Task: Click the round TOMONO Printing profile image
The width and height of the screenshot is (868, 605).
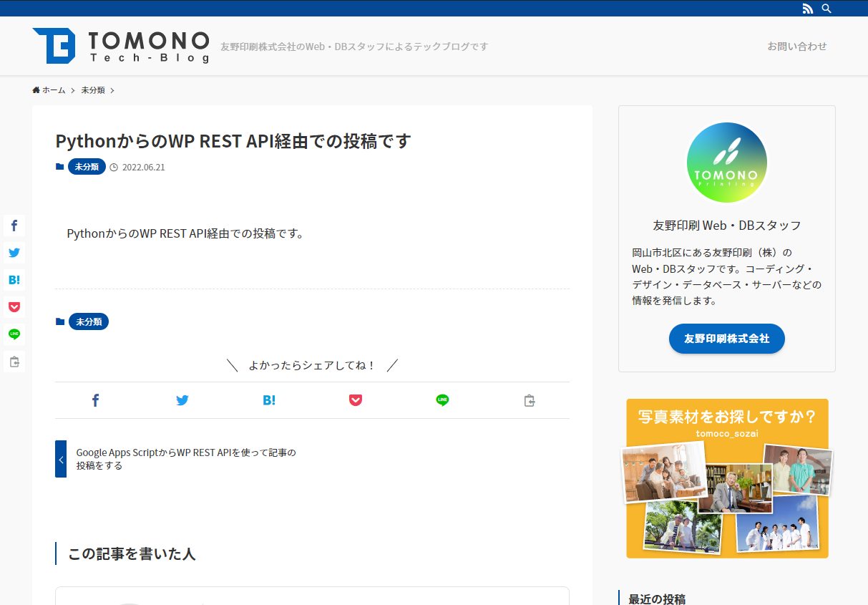Action: pyautogui.click(x=726, y=162)
